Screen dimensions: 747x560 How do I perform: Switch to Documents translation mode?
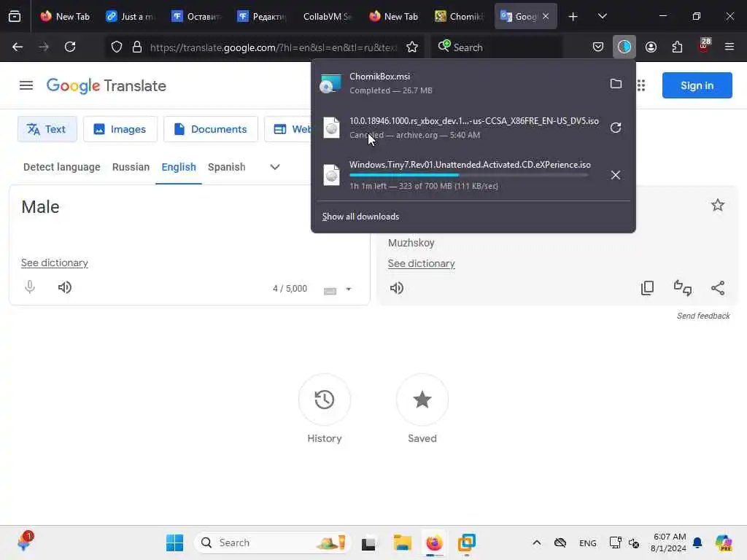pos(211,129)
